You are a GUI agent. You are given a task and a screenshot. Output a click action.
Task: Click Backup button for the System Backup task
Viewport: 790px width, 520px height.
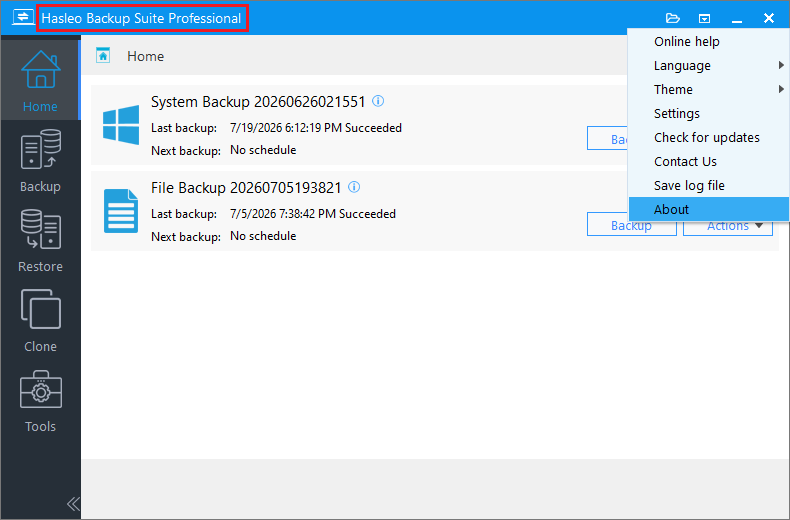click(x=607, y=138)
